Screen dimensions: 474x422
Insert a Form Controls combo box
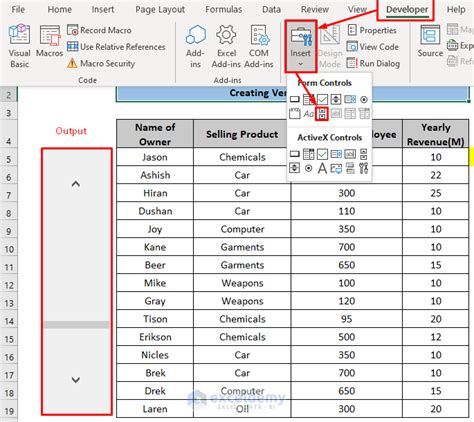coord(308,99)
